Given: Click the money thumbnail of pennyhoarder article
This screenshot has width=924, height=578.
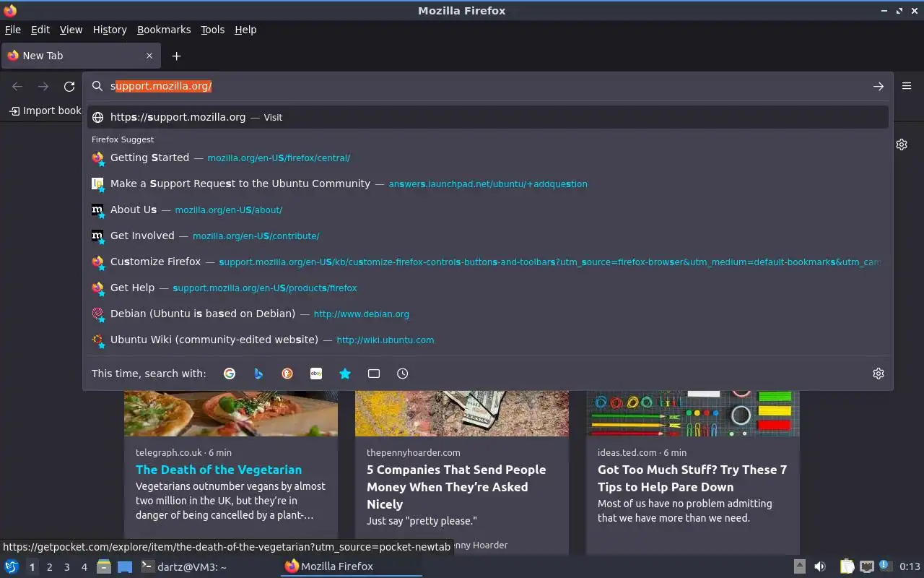Looking at the screenshot, I should pos(462,413).
